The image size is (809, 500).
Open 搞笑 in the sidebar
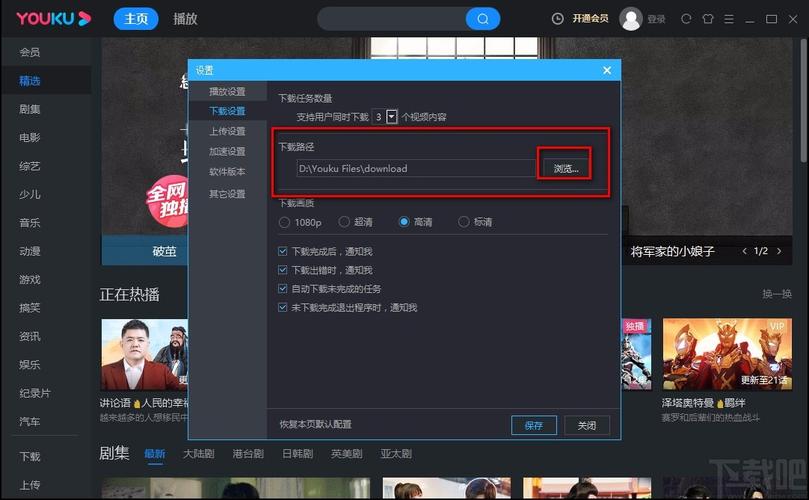(30, 308)
